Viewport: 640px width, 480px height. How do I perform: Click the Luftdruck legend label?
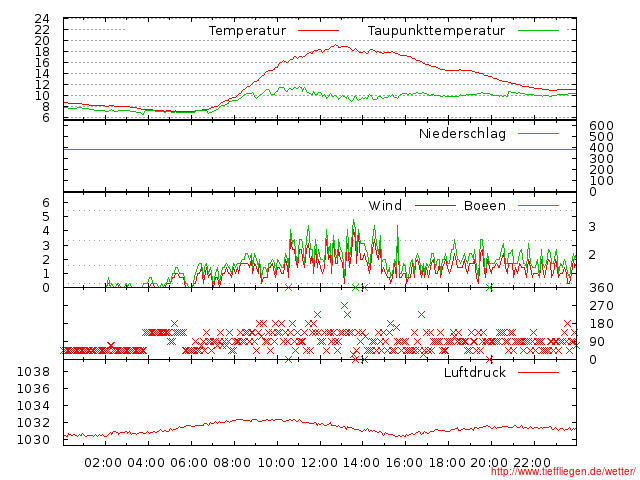click(475, 372)
